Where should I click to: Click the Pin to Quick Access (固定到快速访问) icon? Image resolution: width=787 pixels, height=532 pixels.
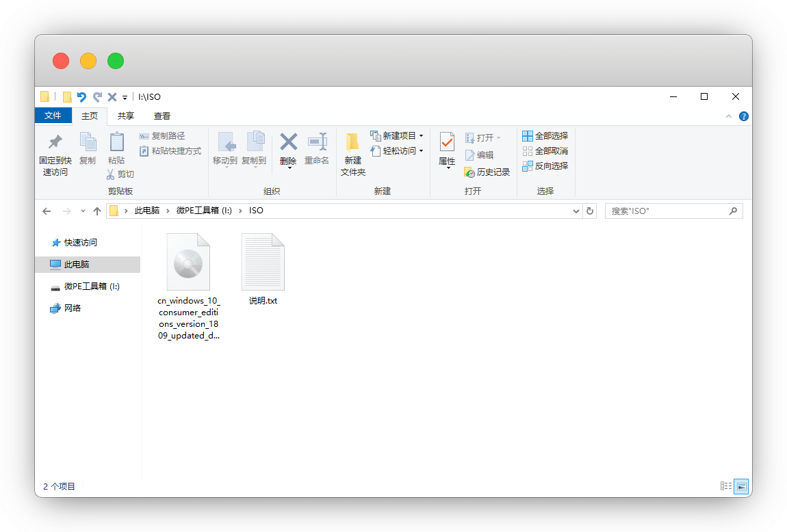point(55,142)
